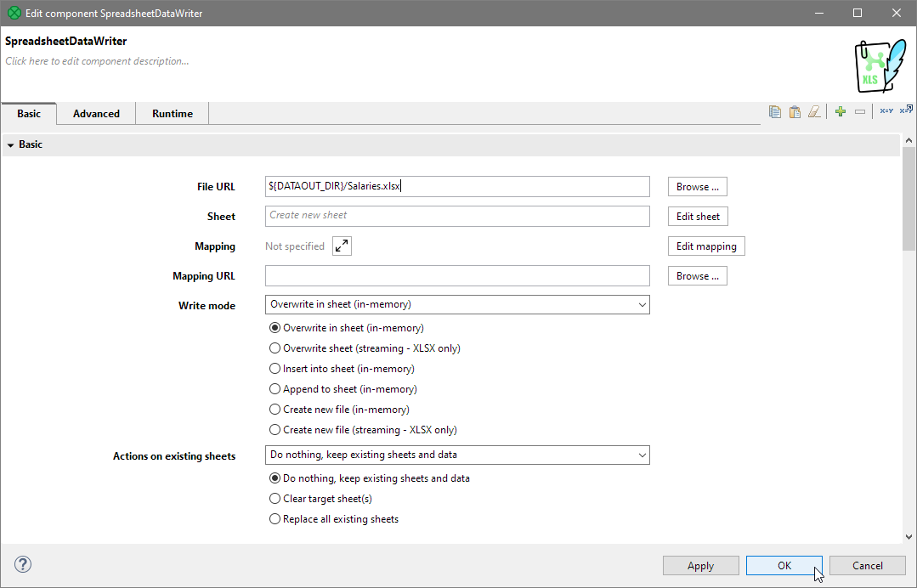Image resolution: width=917 pixels, height=588 pixels.
Task: Select Append to sheet (in-memory) radio
Action: point(275,389)
